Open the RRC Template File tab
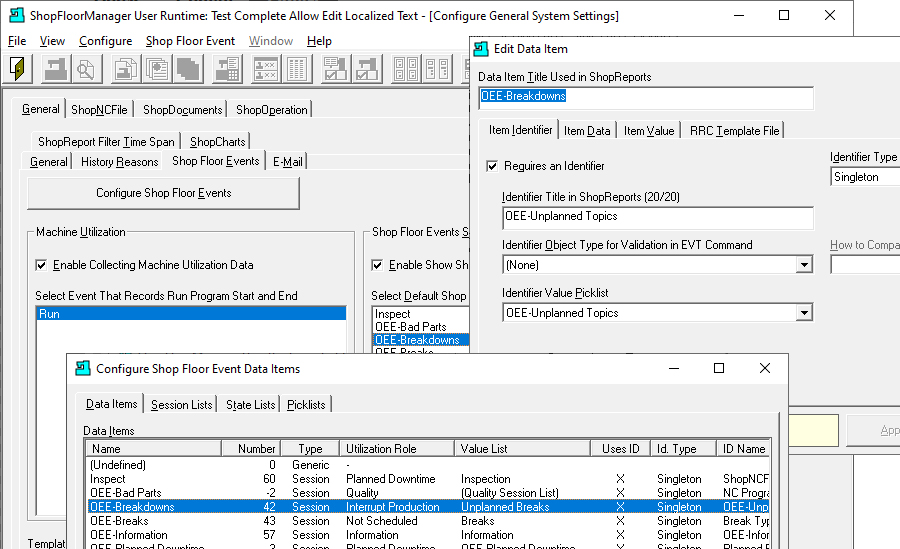Image resolution: width=900 pixels, height=549 pixels. click(735, 131)
